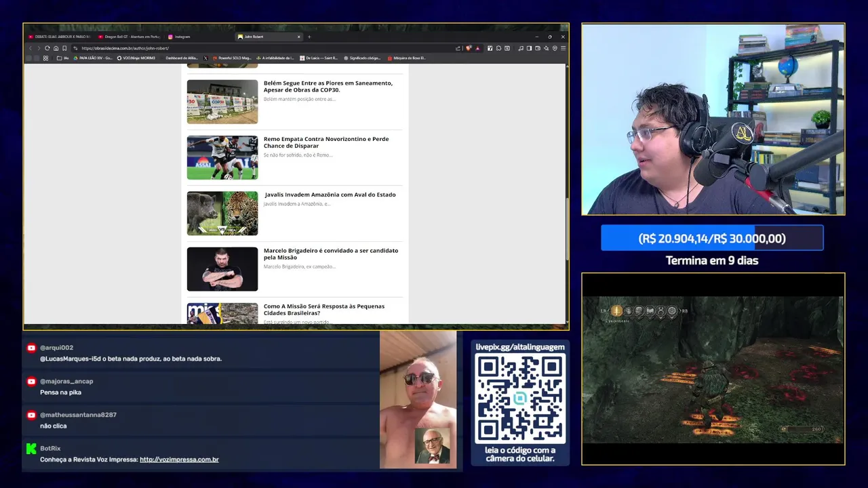
Task: Open the Brave Wallet icon
Action: 538,48
